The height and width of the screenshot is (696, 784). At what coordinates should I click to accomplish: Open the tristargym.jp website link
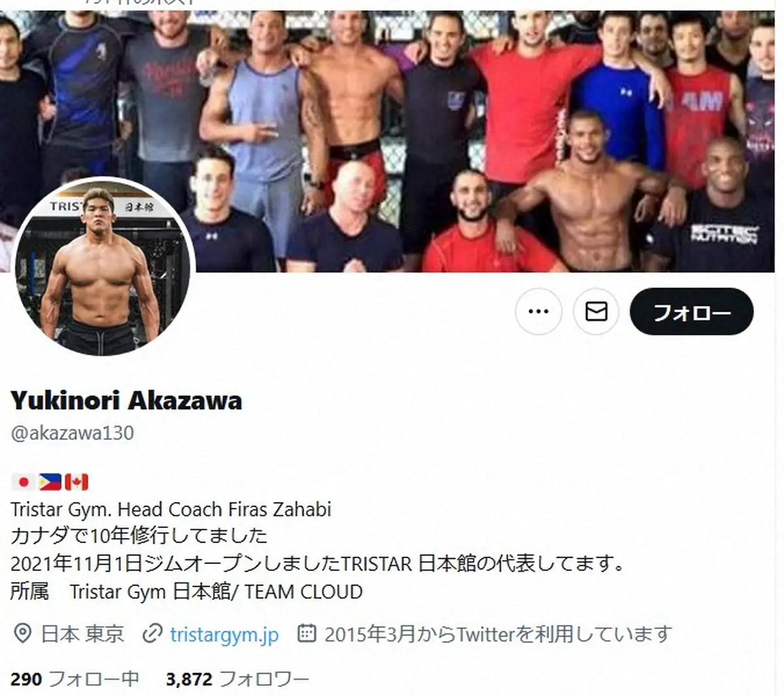tap(224, 634)
